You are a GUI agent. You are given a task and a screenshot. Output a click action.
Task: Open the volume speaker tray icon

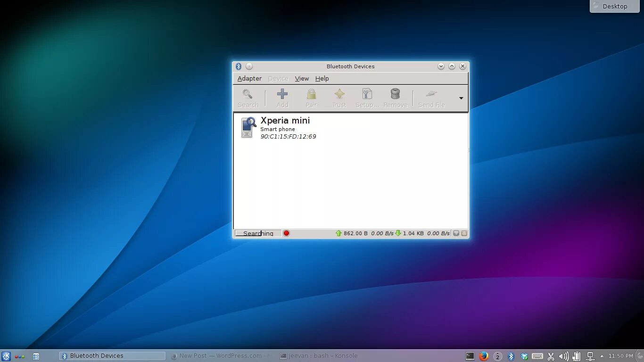pos(563,356)
